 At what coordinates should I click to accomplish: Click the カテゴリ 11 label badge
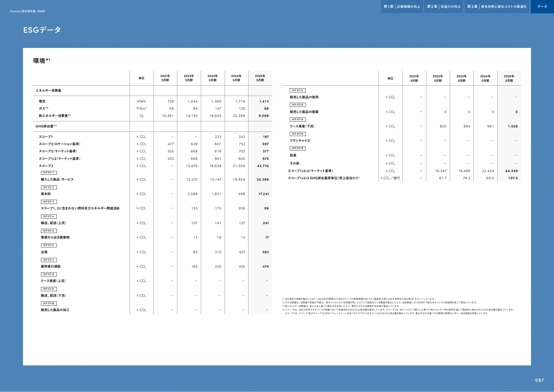coord(297,91)
